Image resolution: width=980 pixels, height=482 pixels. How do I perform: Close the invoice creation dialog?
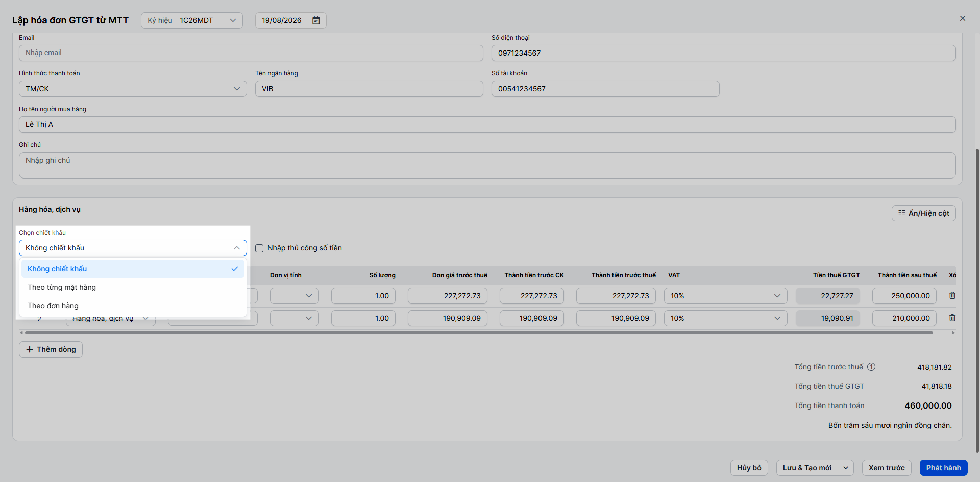click(962, 18)
